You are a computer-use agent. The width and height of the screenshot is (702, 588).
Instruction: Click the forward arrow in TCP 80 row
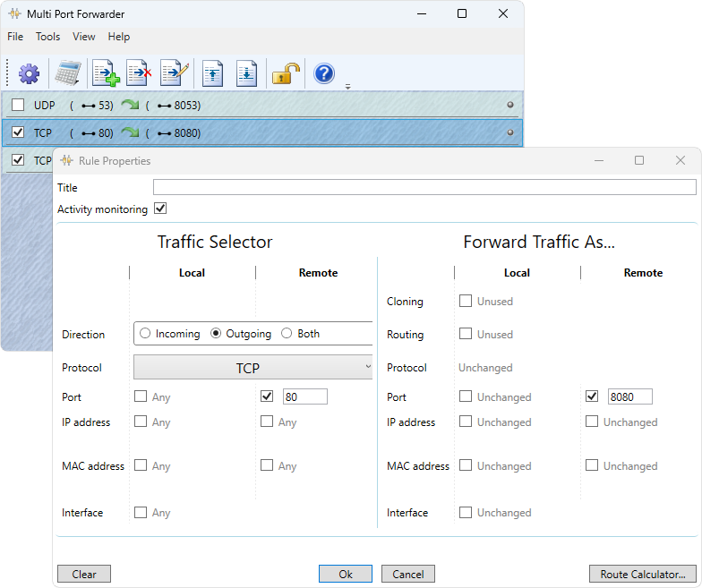tap(130, 132)
